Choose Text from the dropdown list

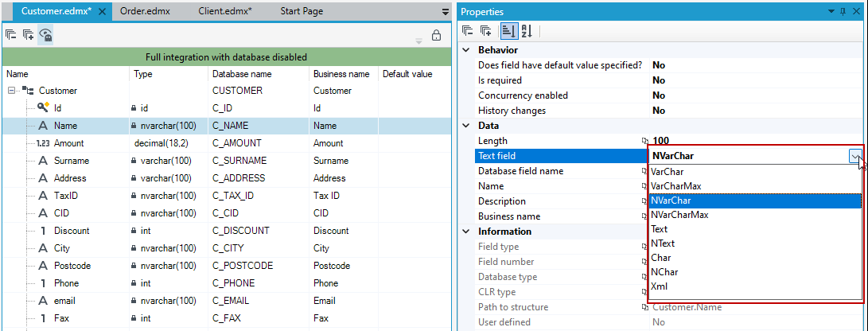755,229
